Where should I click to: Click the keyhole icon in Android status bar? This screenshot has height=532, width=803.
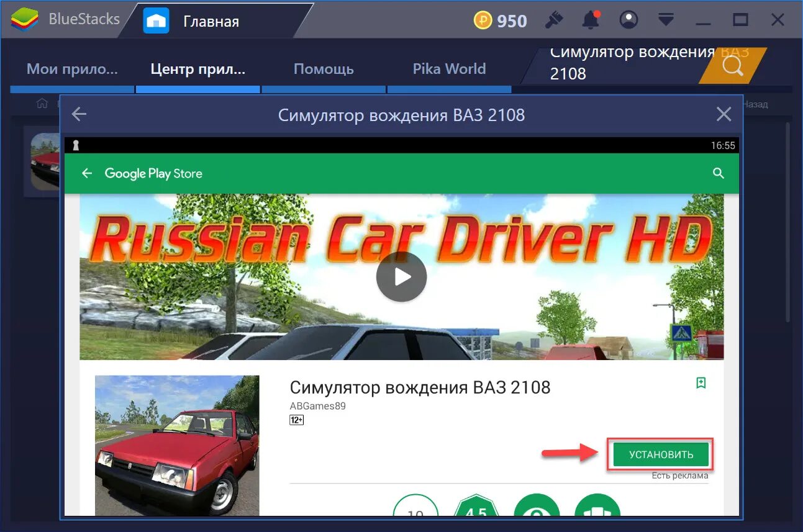click(76, 145)
